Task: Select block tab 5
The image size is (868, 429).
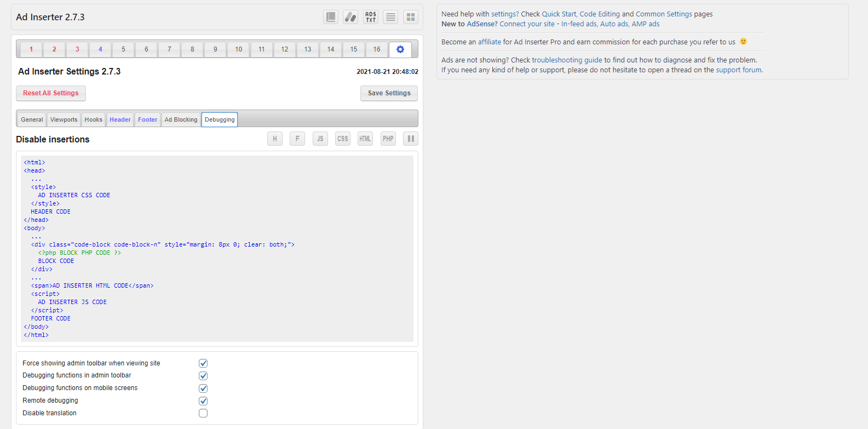Action: [123, 49]
